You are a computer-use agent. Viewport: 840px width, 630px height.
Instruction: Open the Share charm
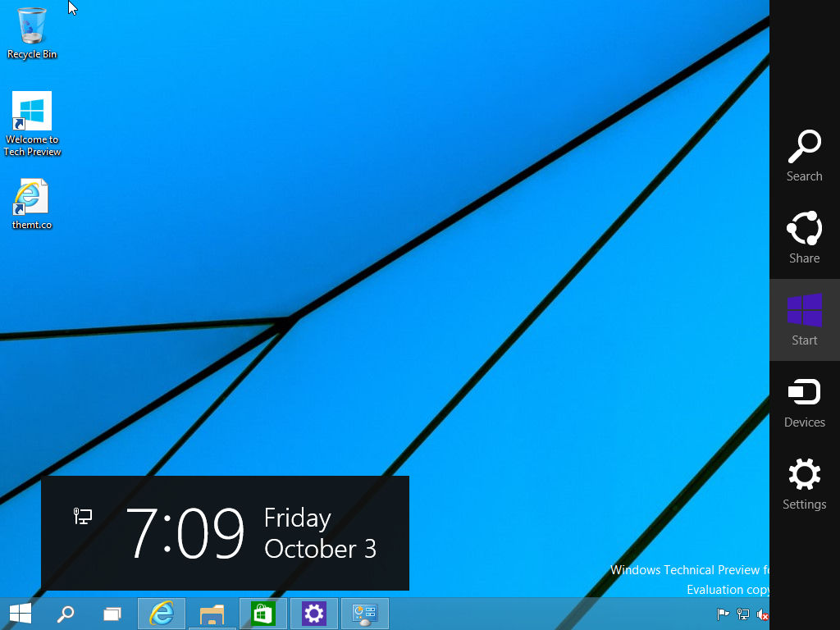click(x=804, y=238)
